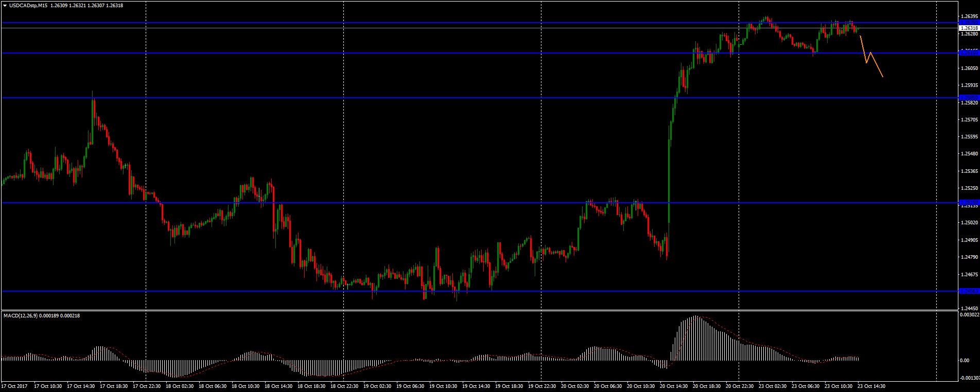The height and width of the screenshot is (392, 980).
Task: Click the 20 Oct 10:30 time label
Action: tap(641, 386)
